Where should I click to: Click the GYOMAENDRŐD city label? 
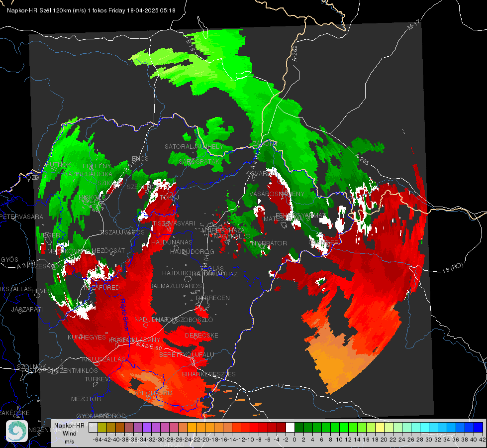point(101,416)
